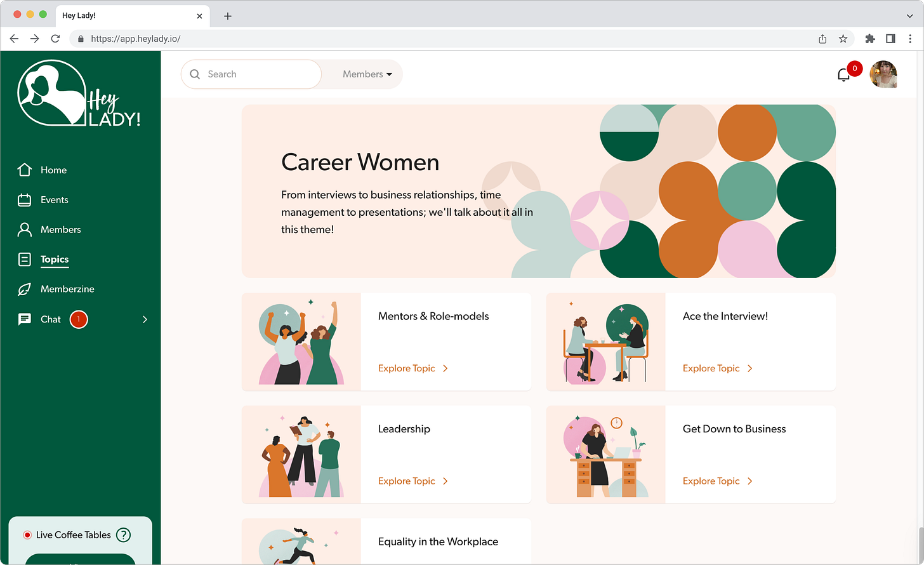The height and width of the screenshot is (565, 924).
Task: Bookmark the page with star icon
Action: 843,39
